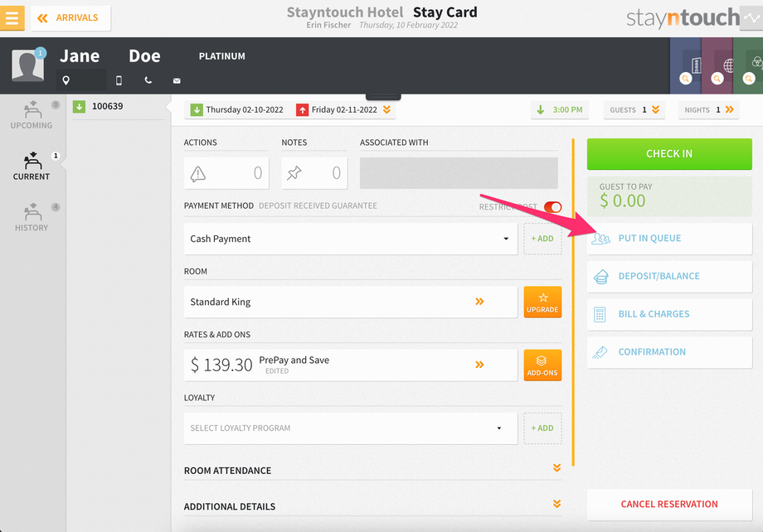The image size is (763, 532).
Task: Click the mobile phone icon
Action: point(119,80)
